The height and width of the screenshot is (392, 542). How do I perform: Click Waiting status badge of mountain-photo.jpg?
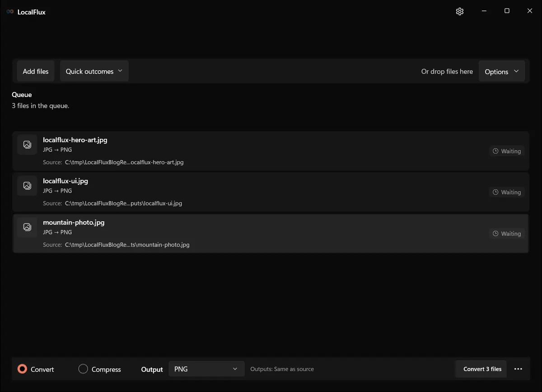(x=507, y=234)
